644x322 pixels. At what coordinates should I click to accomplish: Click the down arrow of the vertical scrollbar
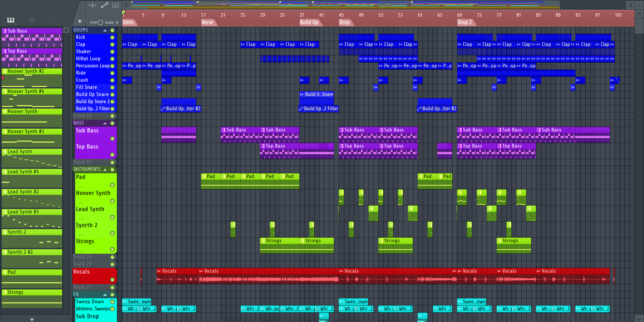(639, 319)
